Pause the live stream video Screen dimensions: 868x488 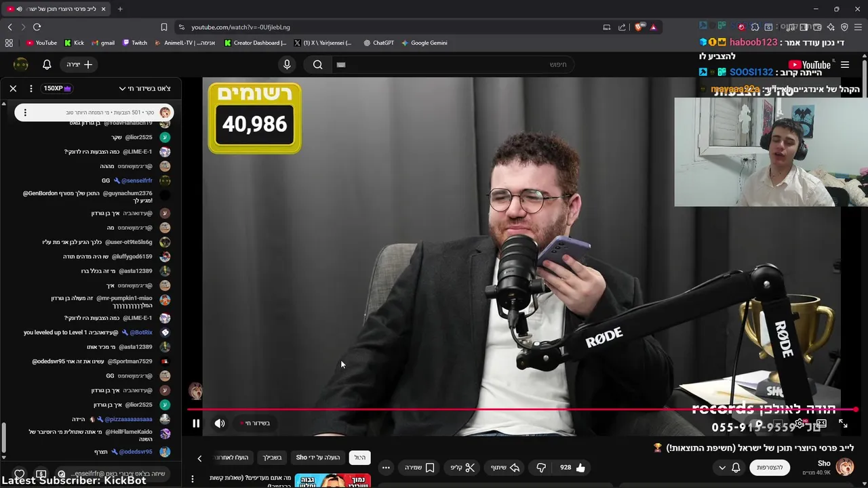coord(196,424)
